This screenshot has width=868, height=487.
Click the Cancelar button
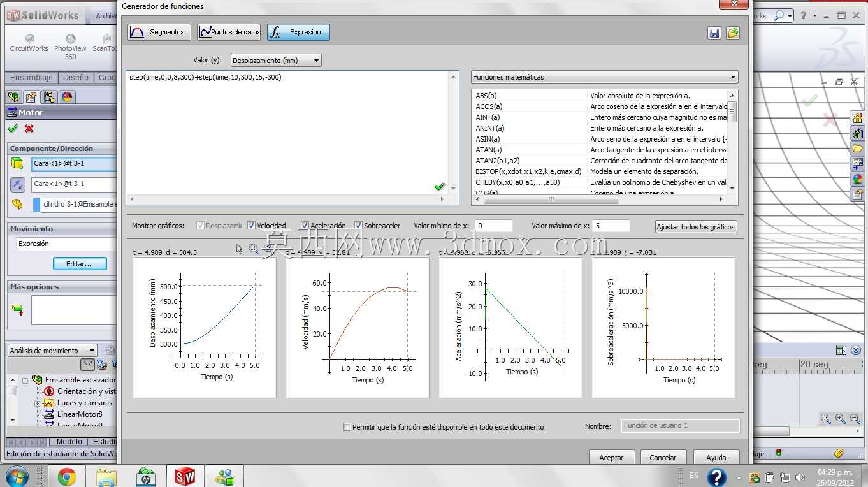pyautogui.click(x=663, y=458)
